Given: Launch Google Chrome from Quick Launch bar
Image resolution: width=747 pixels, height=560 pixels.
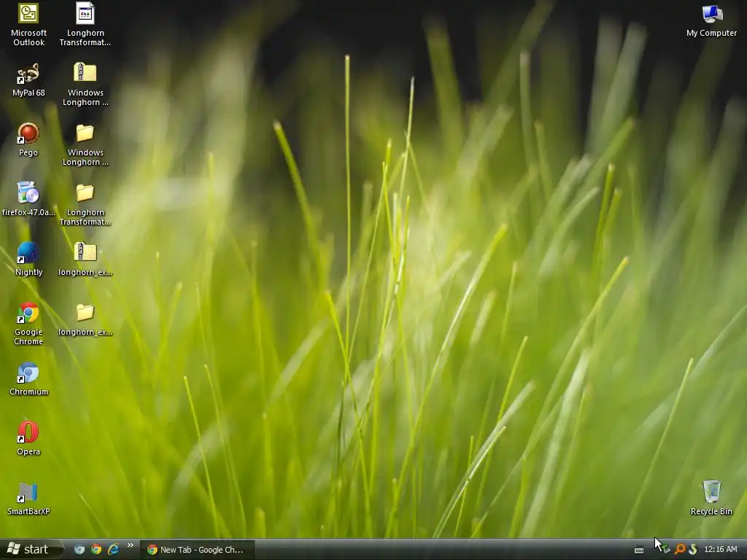Looking at the screenshot, I should click(x=96, y=550).
